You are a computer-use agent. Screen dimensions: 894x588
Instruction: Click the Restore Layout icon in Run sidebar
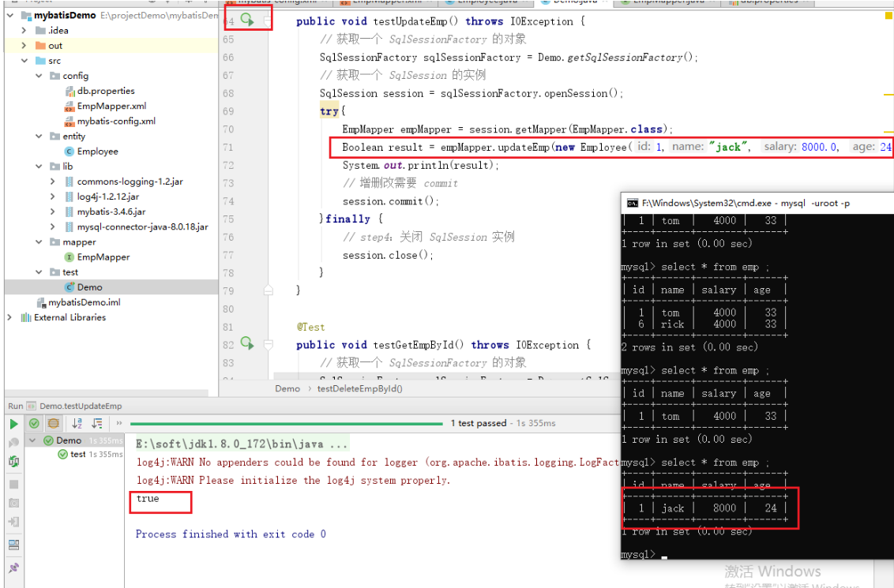point(13,545)
